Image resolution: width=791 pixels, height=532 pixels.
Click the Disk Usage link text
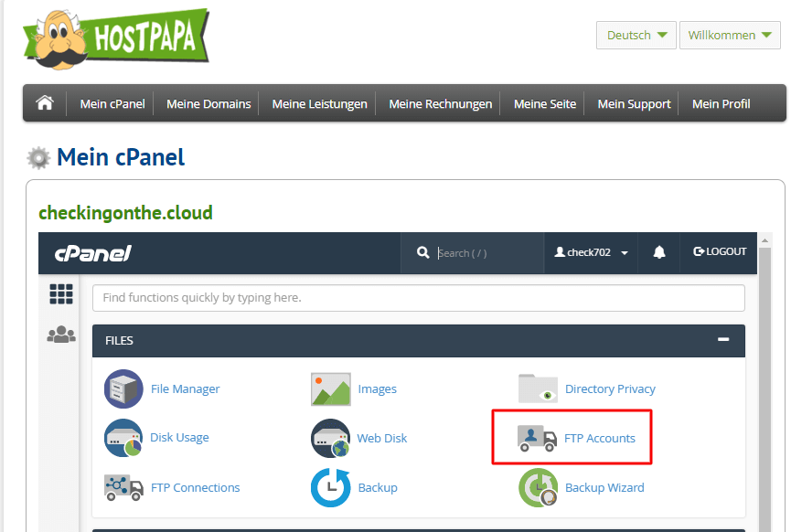click(179, 437)
